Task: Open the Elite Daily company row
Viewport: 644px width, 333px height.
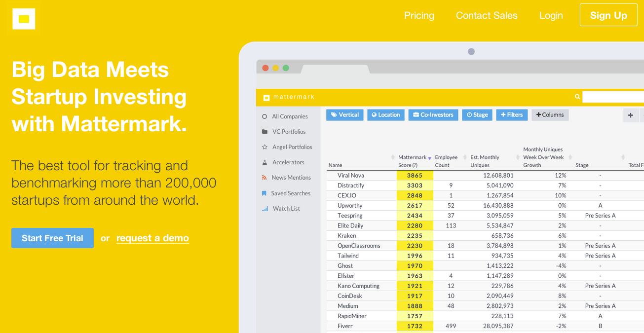Action: pyautogui.click(x=485, y=225)
